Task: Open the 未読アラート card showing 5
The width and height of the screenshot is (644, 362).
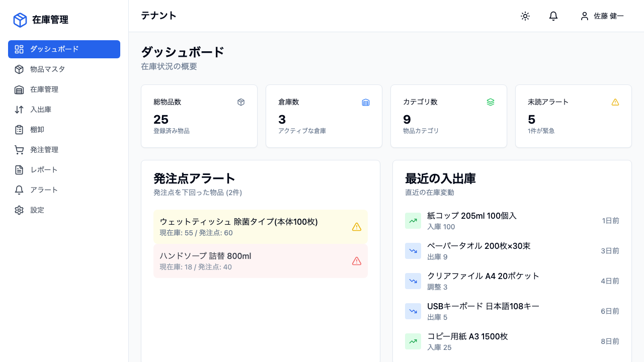Action: [574, 116]
